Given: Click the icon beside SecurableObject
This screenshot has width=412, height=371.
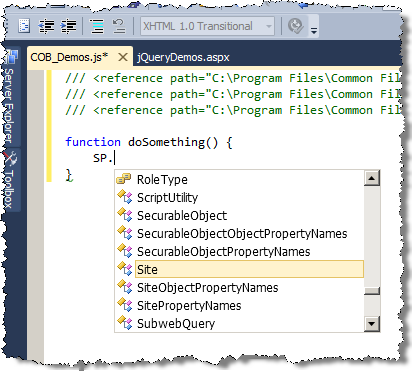Looking at the screenshot, I should point(125,215).
